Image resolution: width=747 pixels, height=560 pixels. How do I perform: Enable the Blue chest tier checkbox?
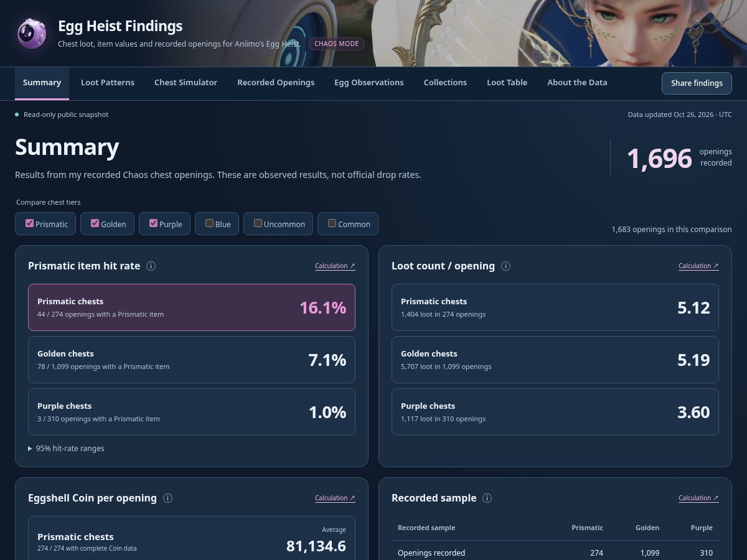[209, 223]
